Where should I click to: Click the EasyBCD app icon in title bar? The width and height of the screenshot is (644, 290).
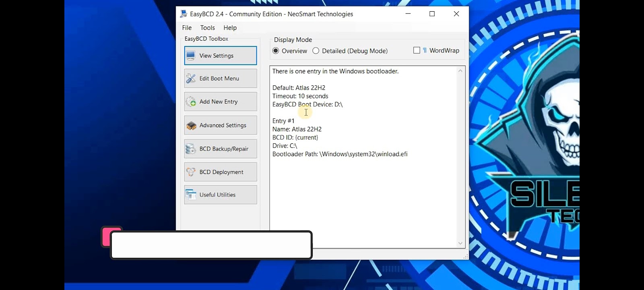[x=184, y=14]
